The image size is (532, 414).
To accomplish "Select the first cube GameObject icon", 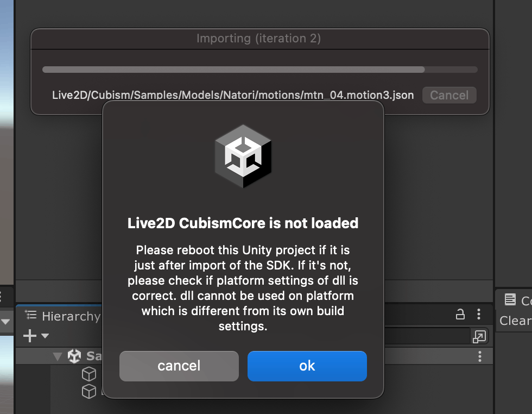I will click(x=89, y=374).
